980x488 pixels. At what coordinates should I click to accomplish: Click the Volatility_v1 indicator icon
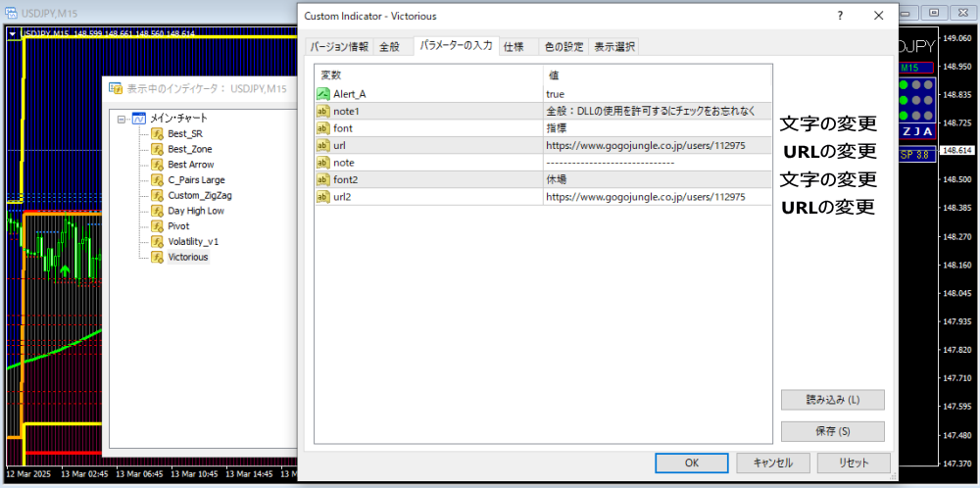(157, 242)
